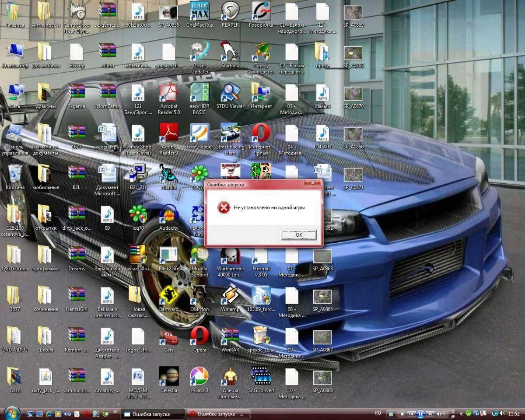This screenshot has width=525, height=420.
Task: Select the Oblivion desktop icon
Action: [x=199, y=299]
